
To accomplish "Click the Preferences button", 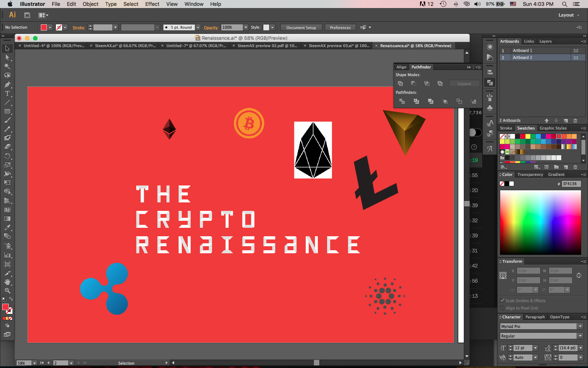I will pyautogui.click(x=340, y=28).
